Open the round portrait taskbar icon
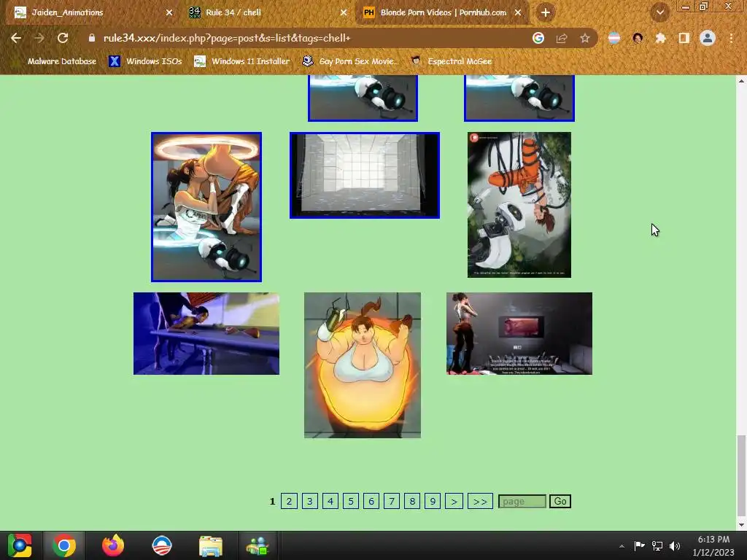The image size is (747, 560). pos(161,545)
